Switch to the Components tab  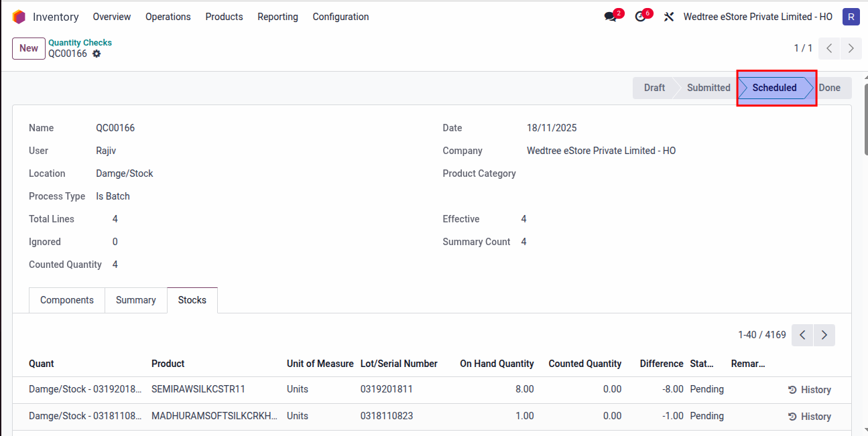coord(67,300)
